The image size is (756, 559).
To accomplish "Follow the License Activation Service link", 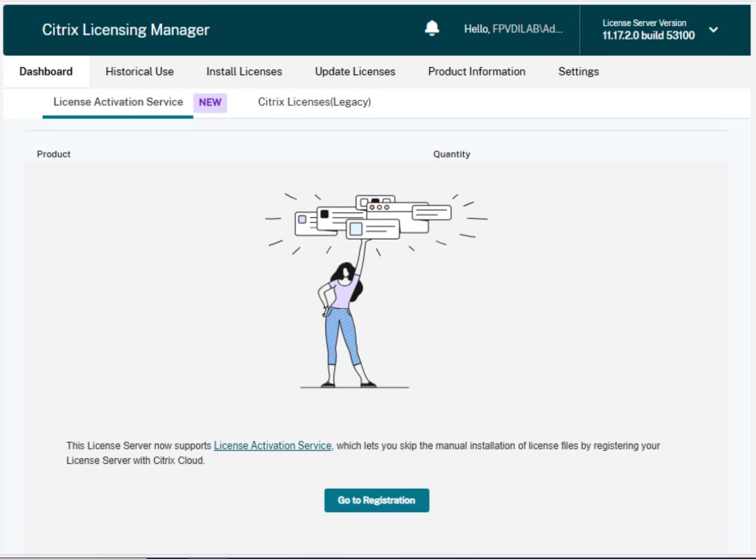I will (273, 446).
